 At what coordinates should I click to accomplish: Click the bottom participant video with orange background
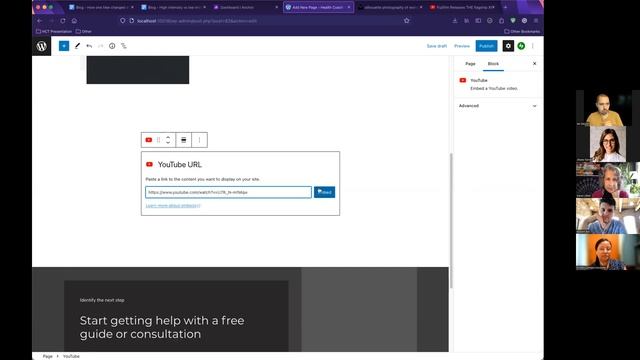(x=608, y=252)
